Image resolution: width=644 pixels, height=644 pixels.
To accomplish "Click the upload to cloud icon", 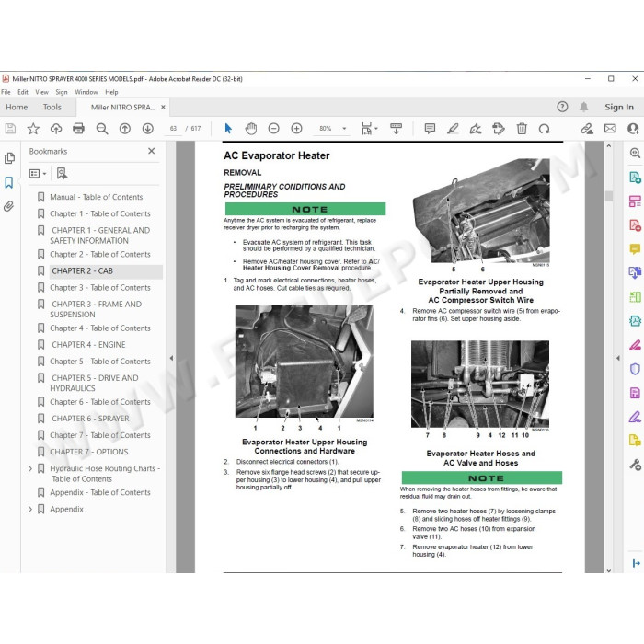I will point(56,129).
